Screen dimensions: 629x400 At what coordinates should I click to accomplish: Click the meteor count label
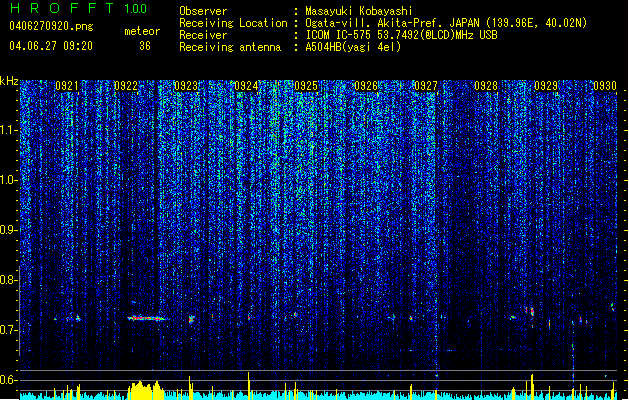[x=142, y=31]
